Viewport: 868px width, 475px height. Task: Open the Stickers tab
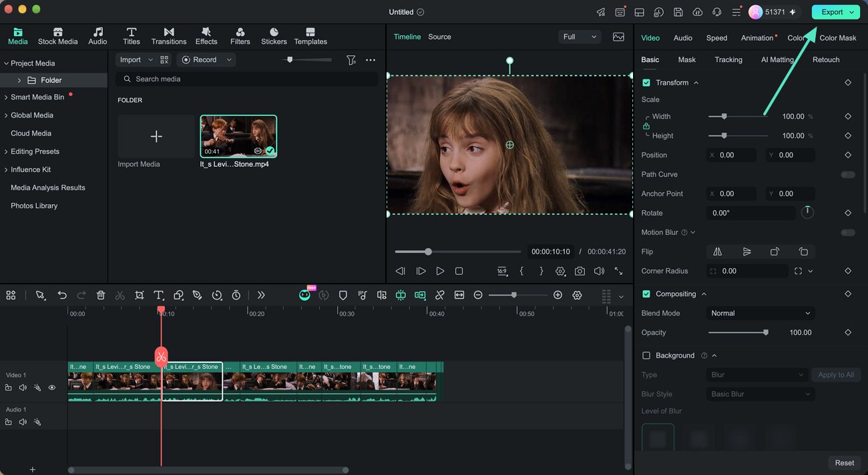click(x=274, y=36)
